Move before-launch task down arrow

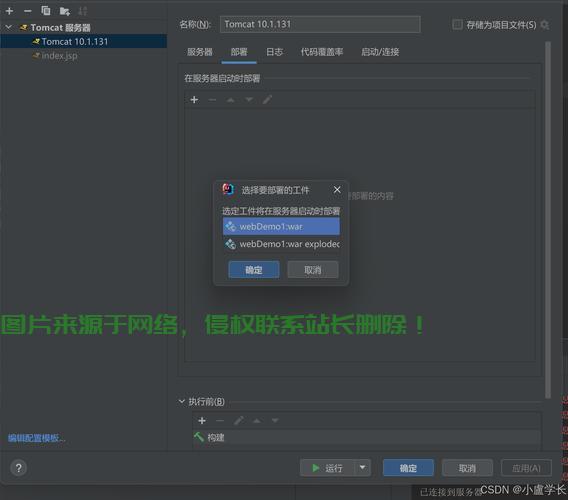pyautogui.click(x=275, y=421)
